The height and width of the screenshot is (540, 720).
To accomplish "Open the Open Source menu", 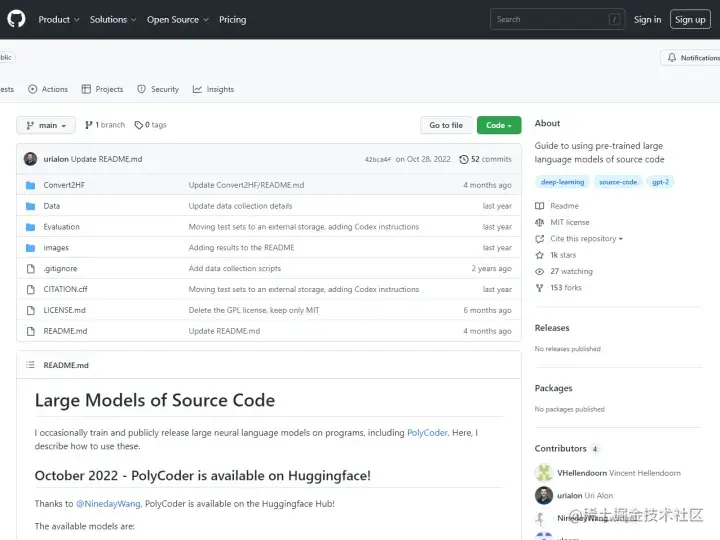I will [x=178, y=20].
